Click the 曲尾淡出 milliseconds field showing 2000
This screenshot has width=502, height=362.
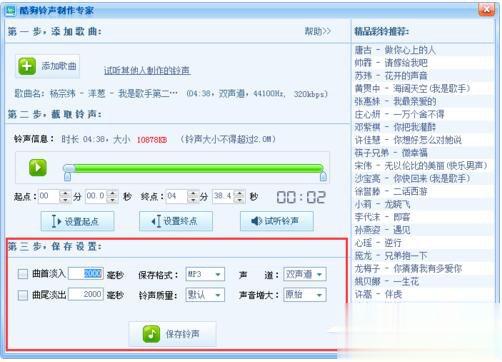coord(86,294)
